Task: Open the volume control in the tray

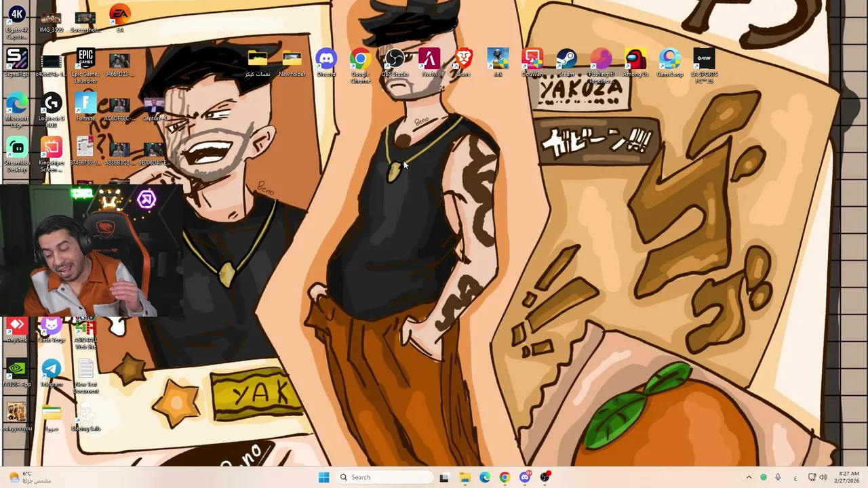Action: [x=823, y=477]
